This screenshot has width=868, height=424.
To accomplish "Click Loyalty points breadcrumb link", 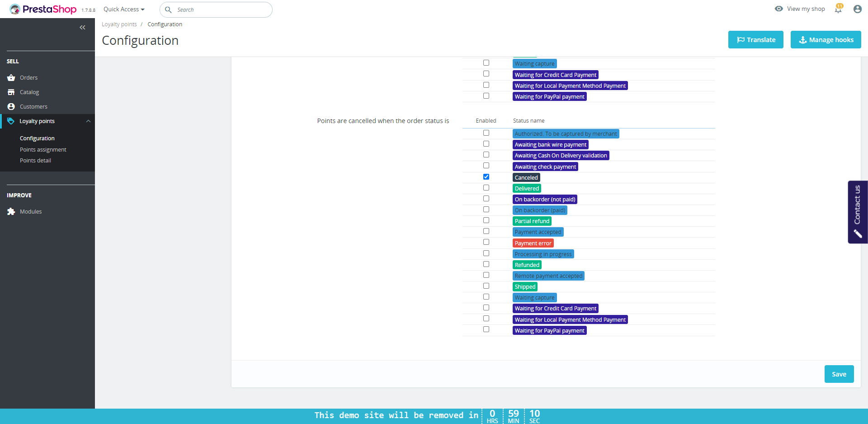I will click(x=119, y=24).
